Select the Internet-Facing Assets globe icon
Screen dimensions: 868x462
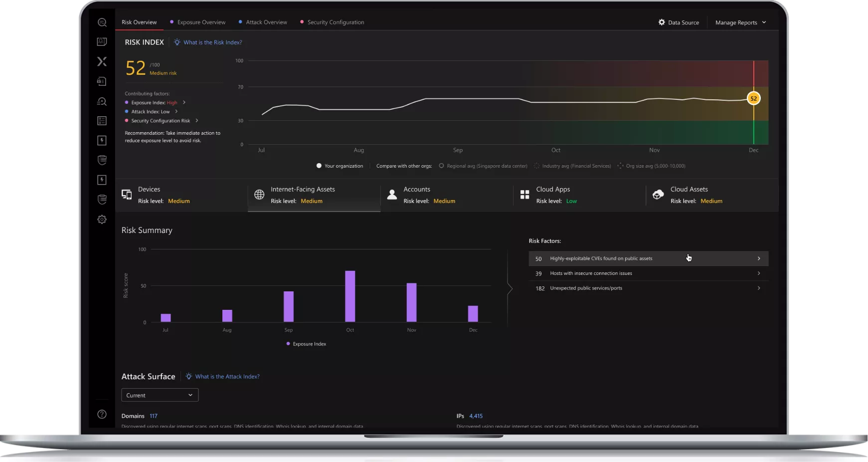tap(259, 195)
